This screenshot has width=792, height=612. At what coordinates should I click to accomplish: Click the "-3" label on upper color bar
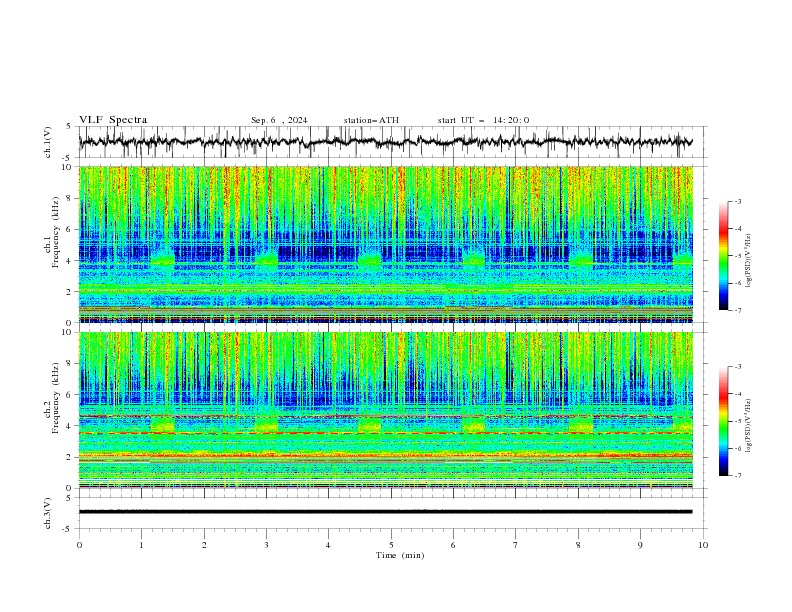[x=737, y=201]
